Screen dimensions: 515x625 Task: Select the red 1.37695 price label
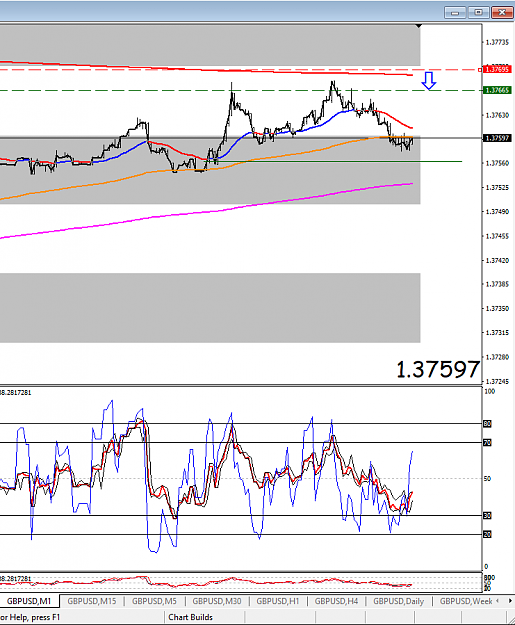pyautogui.click(x=497, y=69)
